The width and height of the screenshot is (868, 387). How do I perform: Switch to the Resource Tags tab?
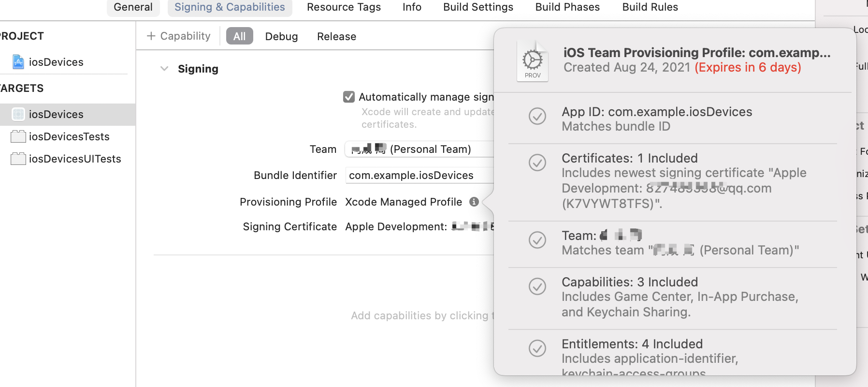click(344, 7)
